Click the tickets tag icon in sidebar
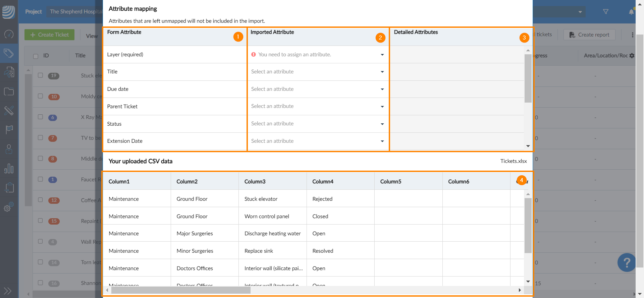The image size is (644, 298). coord(9,53)
